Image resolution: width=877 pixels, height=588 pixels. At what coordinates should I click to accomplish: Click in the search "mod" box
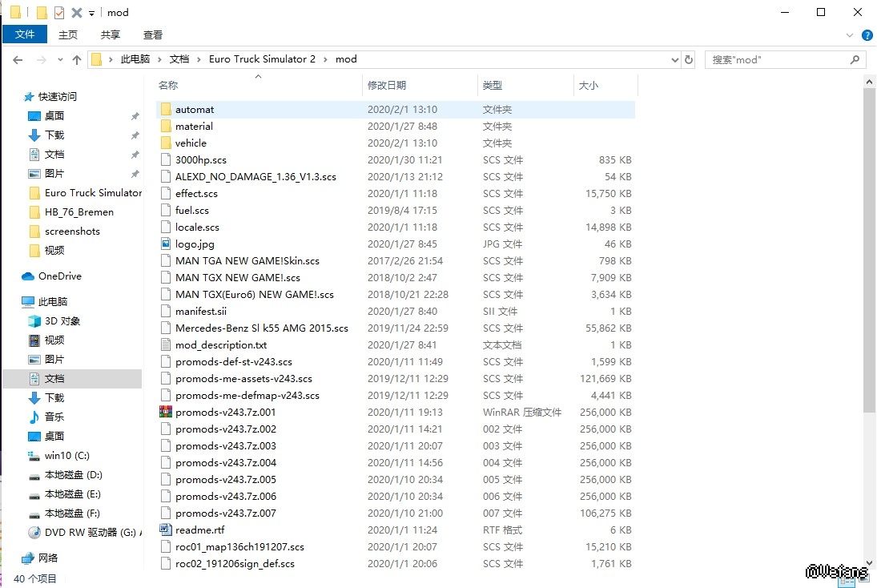[x=777, y=59]
